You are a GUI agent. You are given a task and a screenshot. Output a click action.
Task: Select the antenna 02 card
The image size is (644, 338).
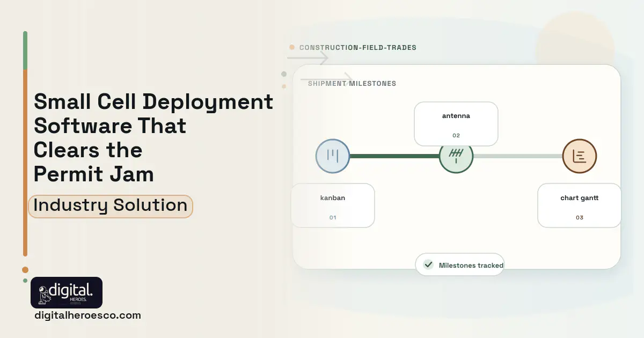pos(456,124)
